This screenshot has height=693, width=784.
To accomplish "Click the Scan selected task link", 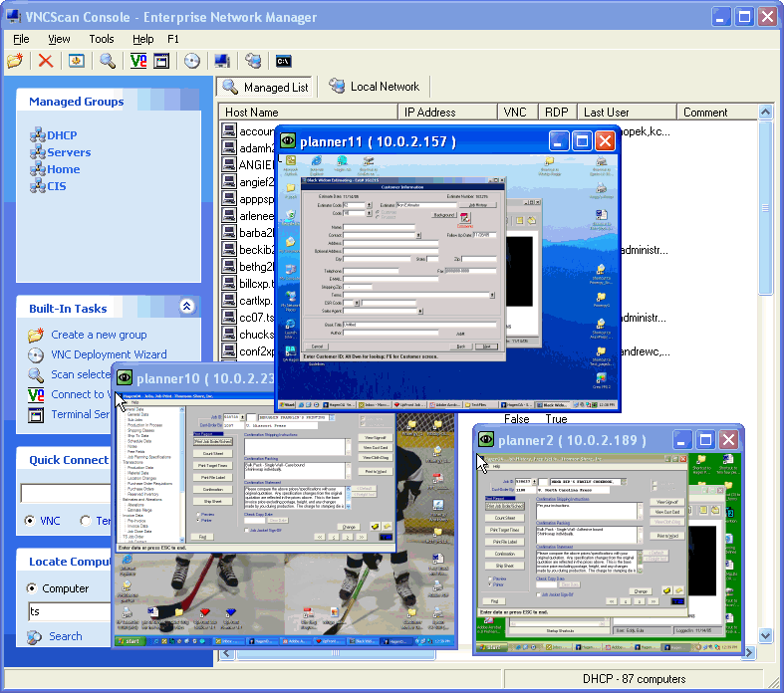I will click(81, 374).
